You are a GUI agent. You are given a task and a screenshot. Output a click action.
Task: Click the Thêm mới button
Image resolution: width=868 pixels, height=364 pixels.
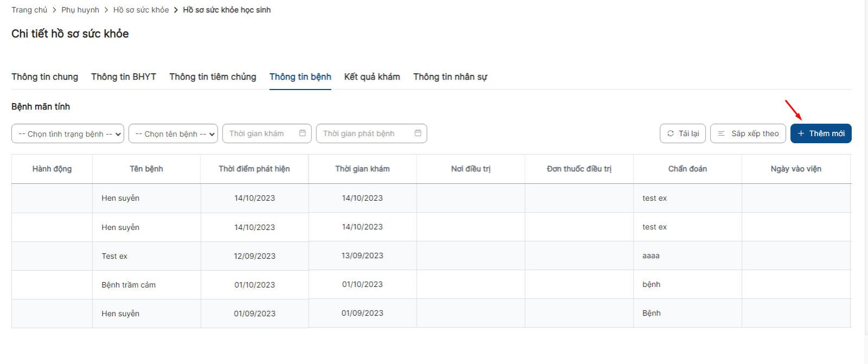click(x=821, y=133)
